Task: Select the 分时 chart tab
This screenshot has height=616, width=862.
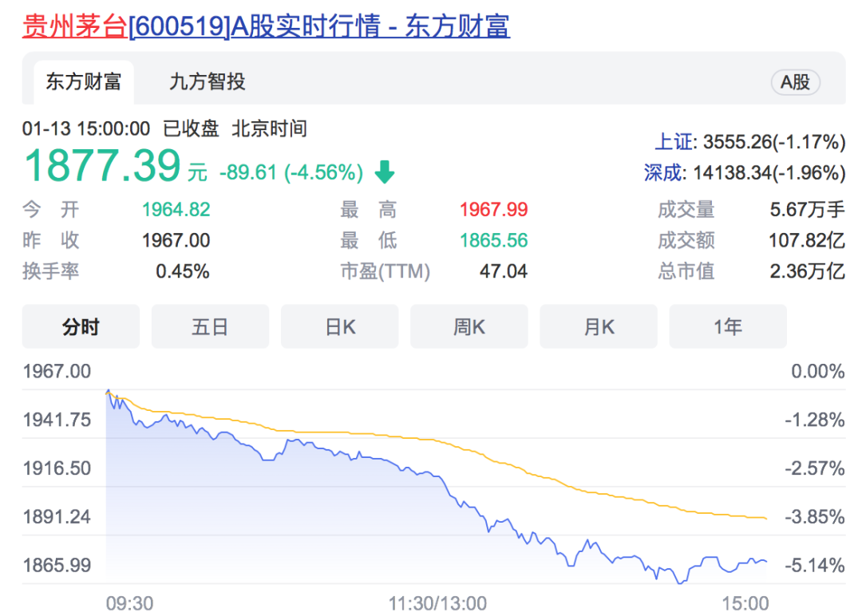Action: pyautogui.click(x=81, y=327)
